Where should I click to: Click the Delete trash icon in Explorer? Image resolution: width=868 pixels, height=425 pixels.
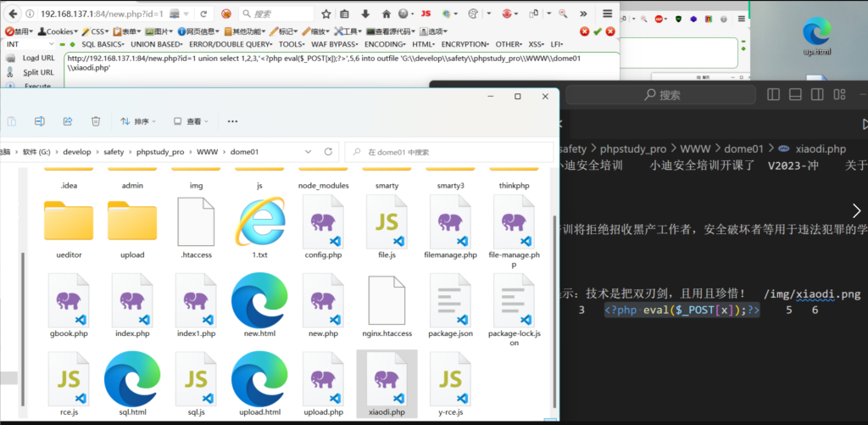96,120
